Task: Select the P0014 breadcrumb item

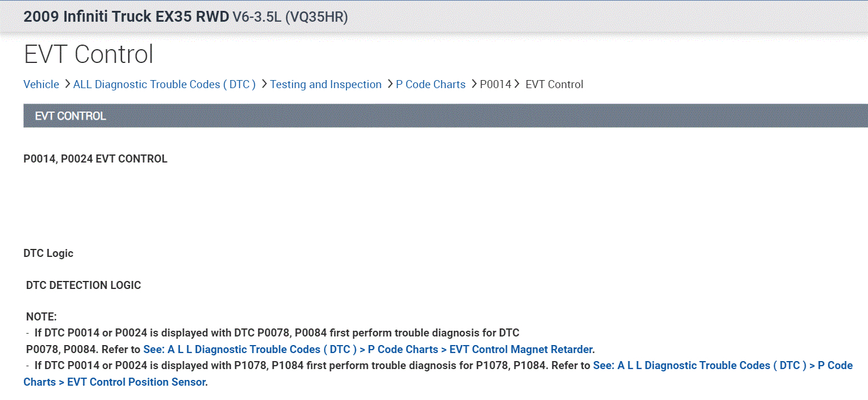Action: [495, 85]
